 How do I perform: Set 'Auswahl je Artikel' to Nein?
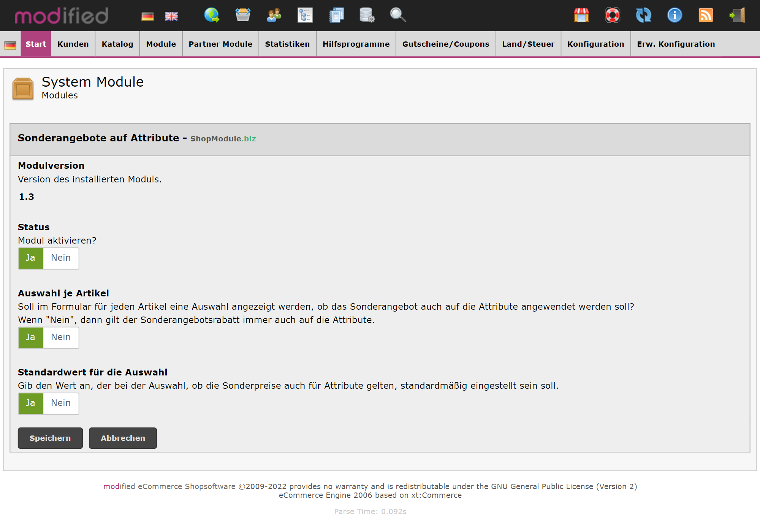61,337
